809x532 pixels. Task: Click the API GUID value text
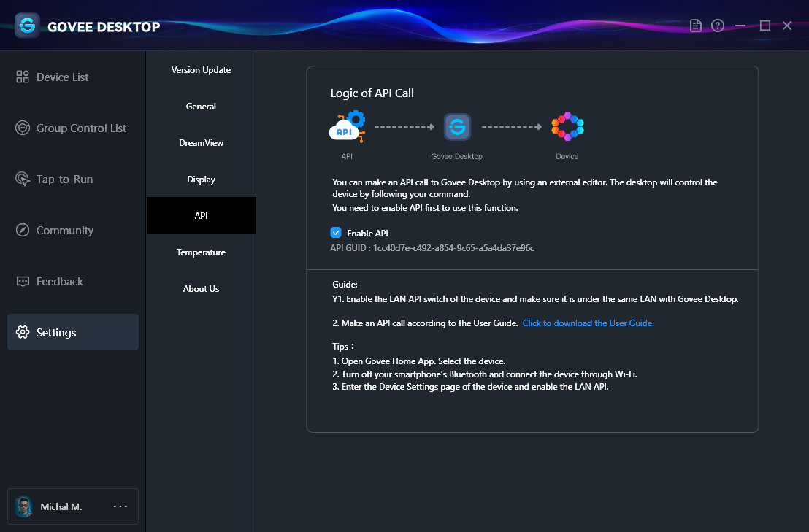453,248
